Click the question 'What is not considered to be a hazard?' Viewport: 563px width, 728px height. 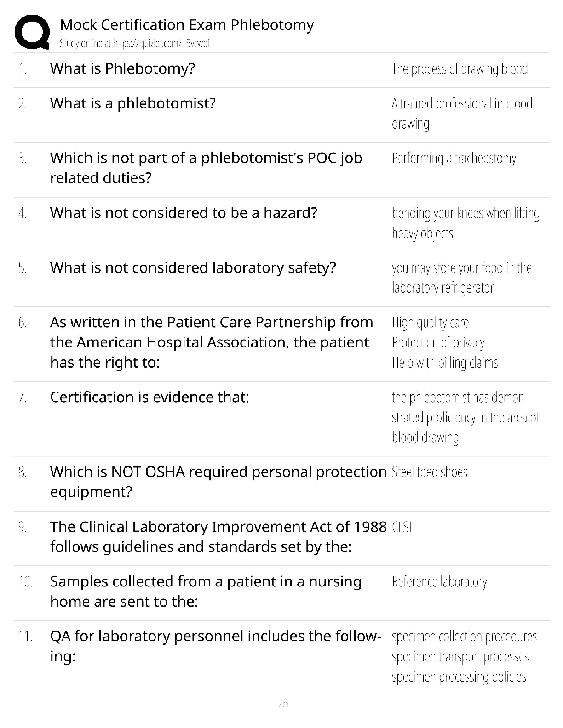pos(184,213)
